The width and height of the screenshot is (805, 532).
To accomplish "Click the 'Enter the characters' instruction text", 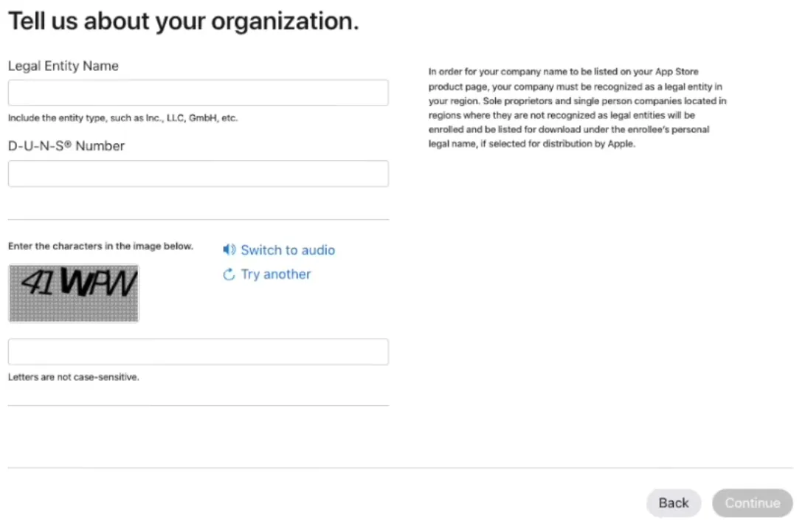I will tap(100, 246).
